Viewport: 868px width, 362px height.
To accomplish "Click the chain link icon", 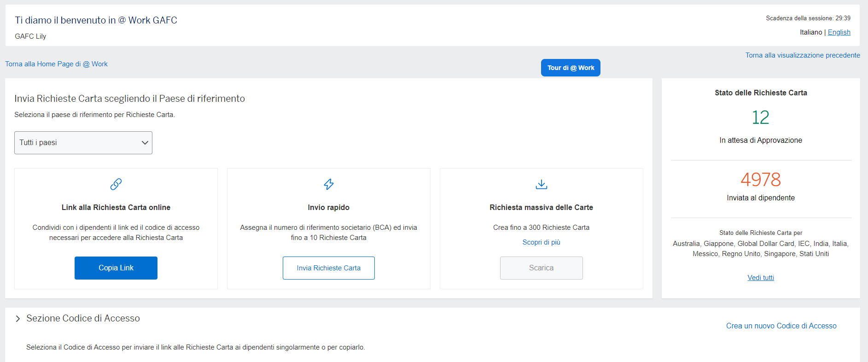I will pos(116,184).
